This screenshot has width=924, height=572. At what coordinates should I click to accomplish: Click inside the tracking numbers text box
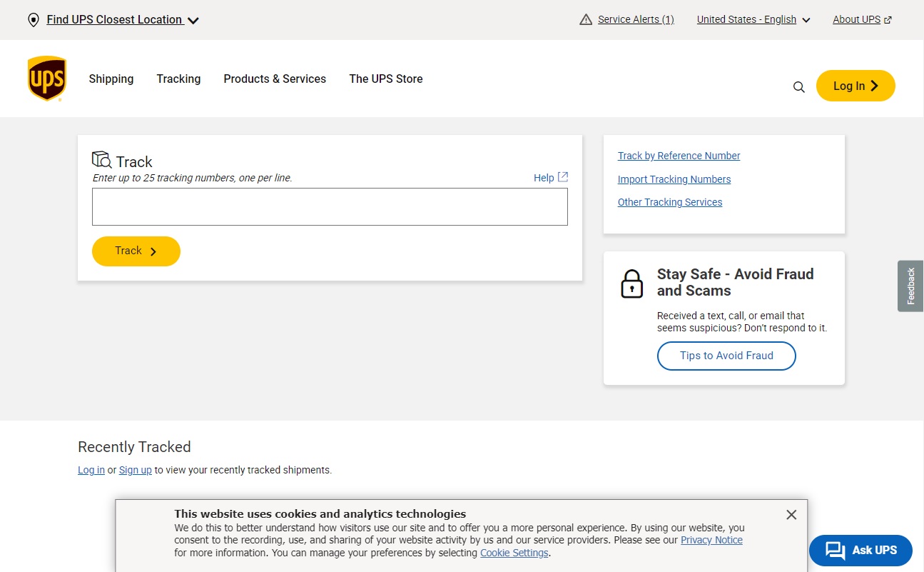coord(330,206)
